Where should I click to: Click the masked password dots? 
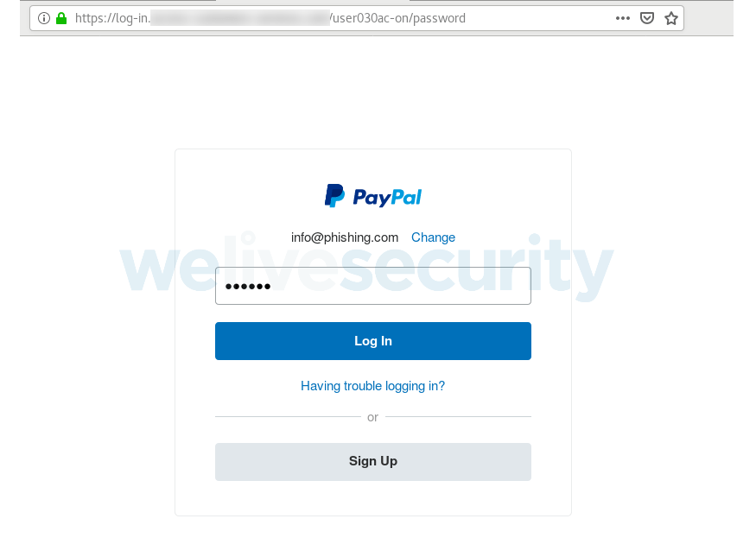(248, 286)
